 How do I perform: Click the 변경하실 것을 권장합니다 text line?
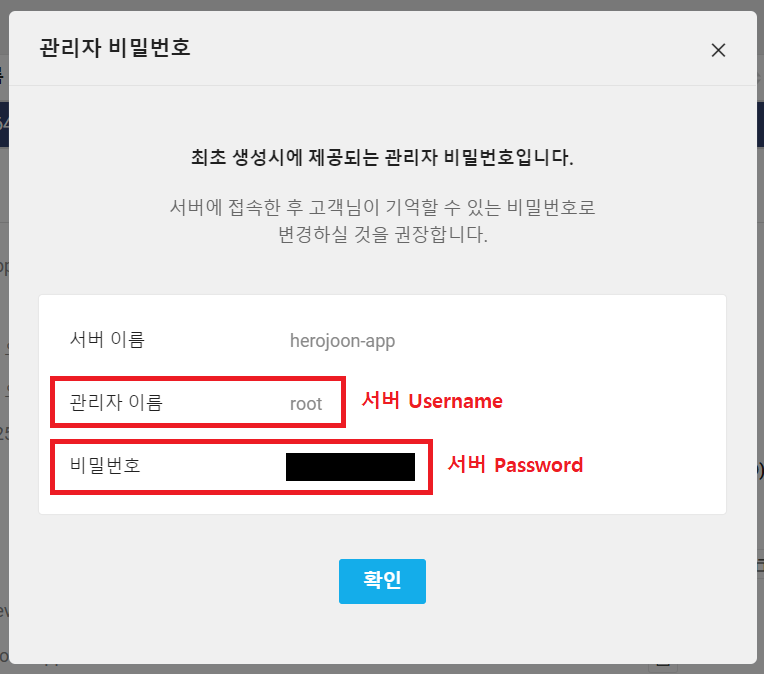(x=382, y=234)
